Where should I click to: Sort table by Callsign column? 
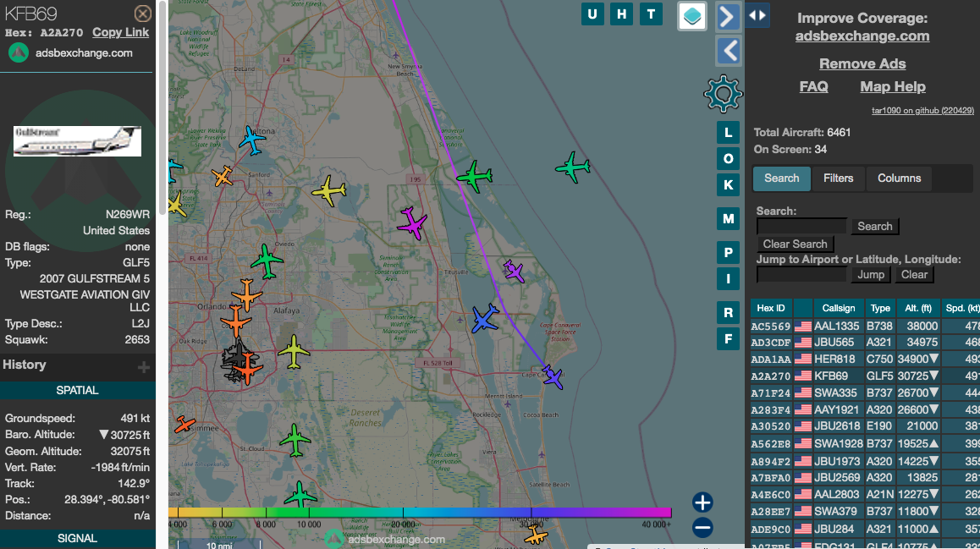click(x=838, y=308)
